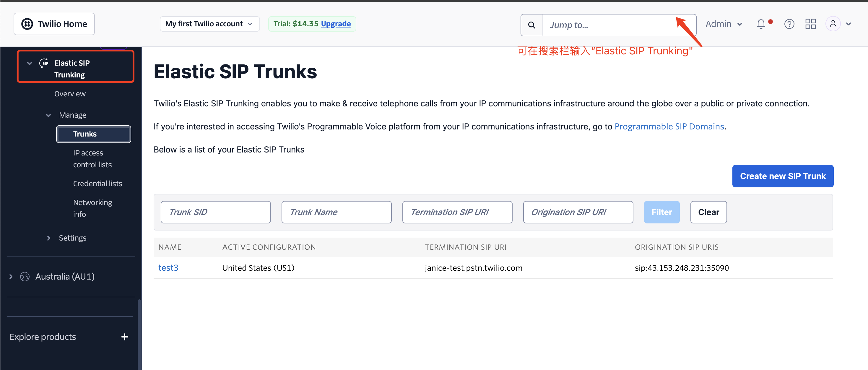Image resolution: width=868 pixels, height=370 pixels.
Task: Open the test3 trunk link
Action: click(x=168, y=268)
